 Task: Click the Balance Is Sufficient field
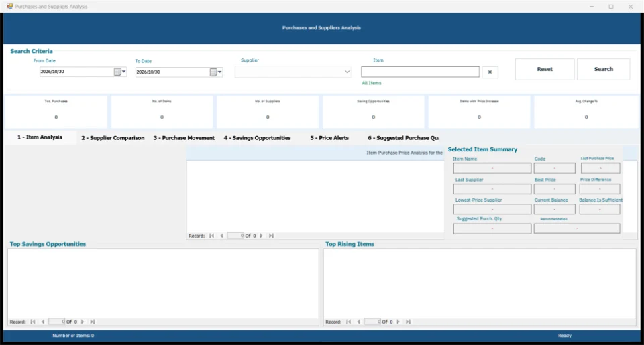tap(600, 209)
